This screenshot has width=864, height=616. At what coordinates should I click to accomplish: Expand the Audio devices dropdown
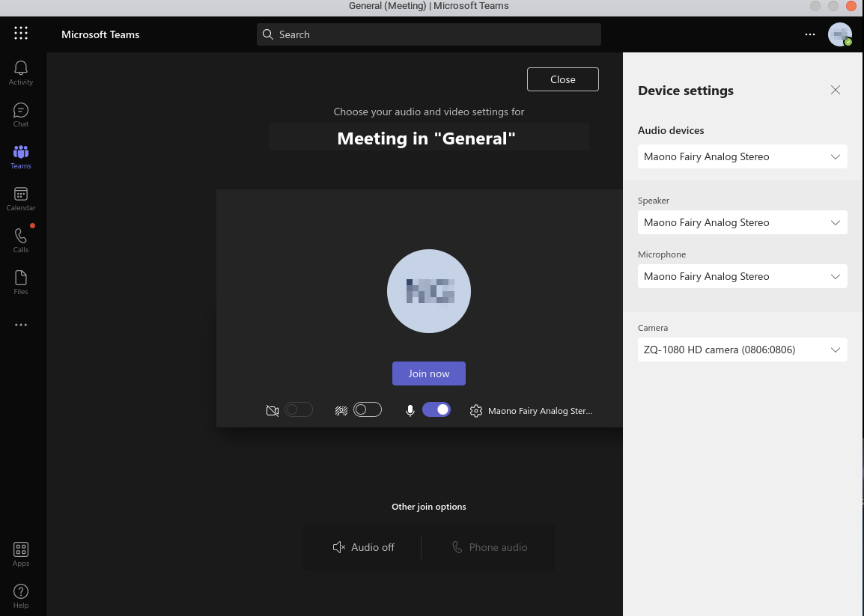pyautogui.click(x=742, y=156)
